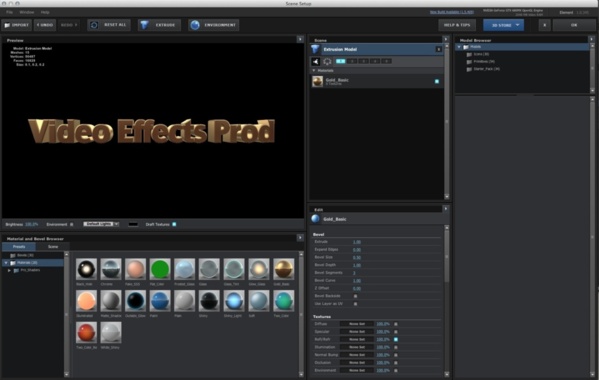The width and height of the screenshot is (599, 380).
Task: Select group 5 button for Extrusion Model
Action: point(386,61)
